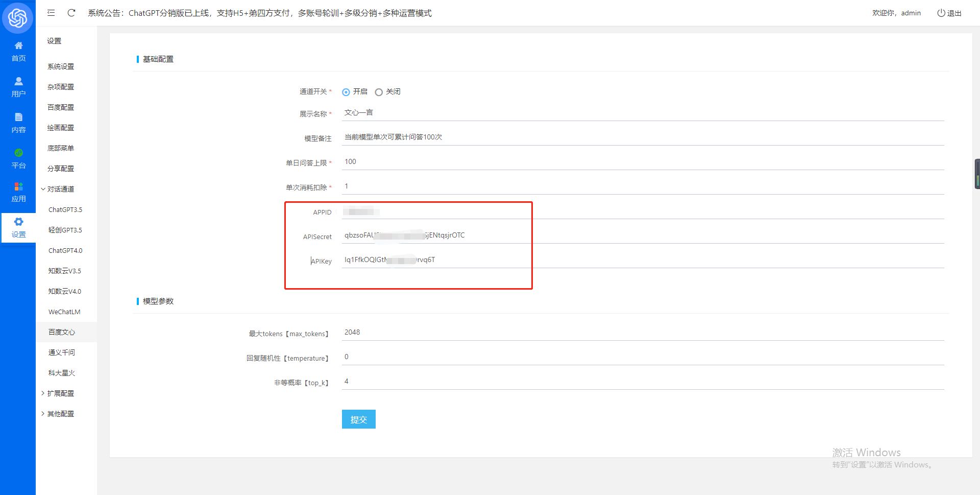Click the refresh icon in header
This screenshot has height=495, width=980.
tap(71, 13)
